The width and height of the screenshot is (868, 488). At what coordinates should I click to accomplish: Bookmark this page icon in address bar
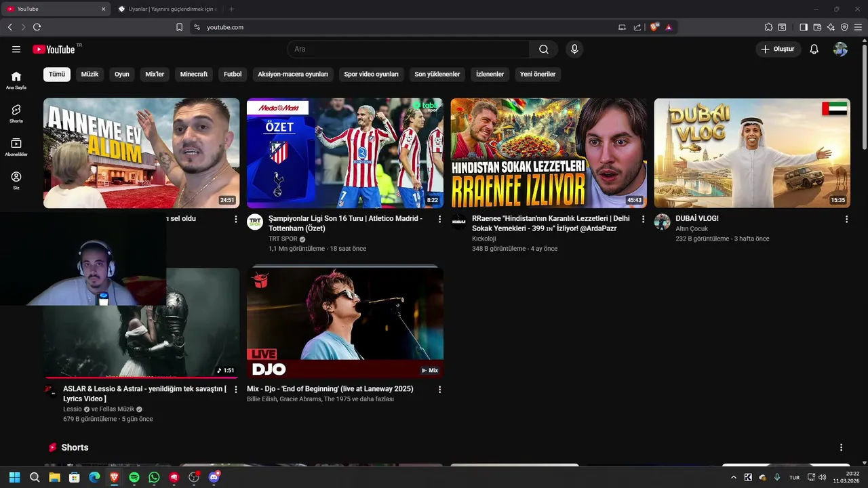[x=180, y=27]
